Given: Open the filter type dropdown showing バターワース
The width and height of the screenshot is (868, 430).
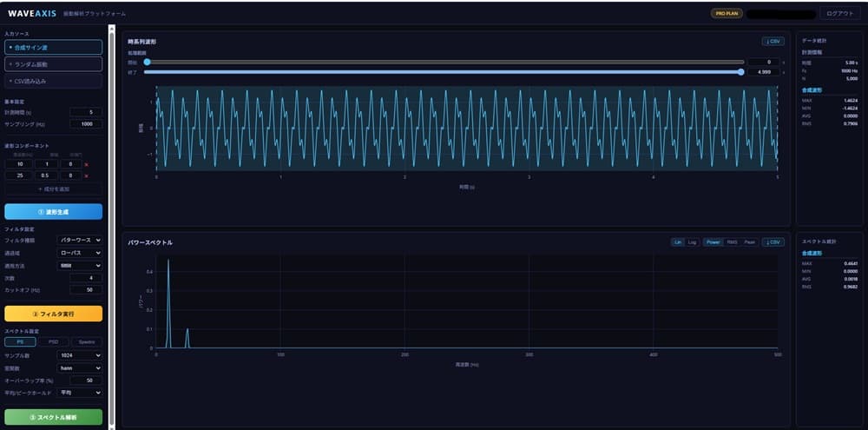Looking at the screenshot, I should pyautogui.click(x=80, y=240).
